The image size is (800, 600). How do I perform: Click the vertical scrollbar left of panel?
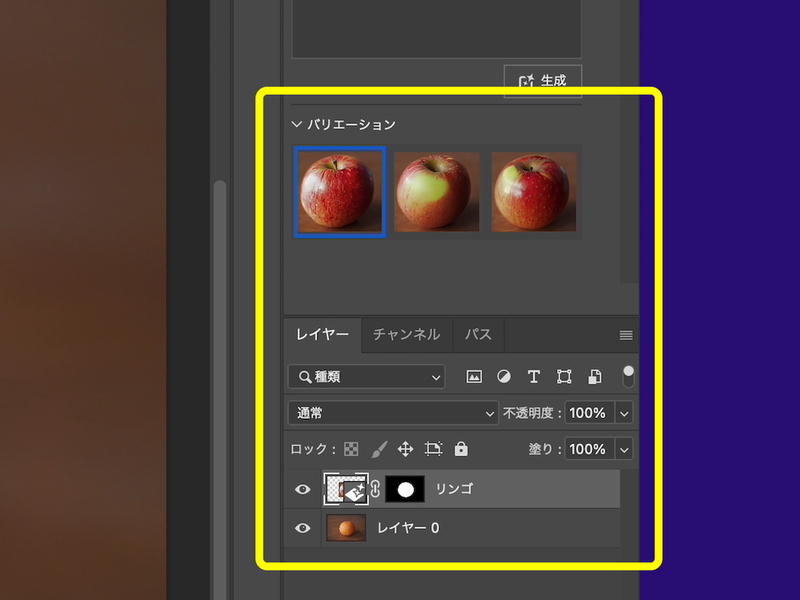point(220,390)
